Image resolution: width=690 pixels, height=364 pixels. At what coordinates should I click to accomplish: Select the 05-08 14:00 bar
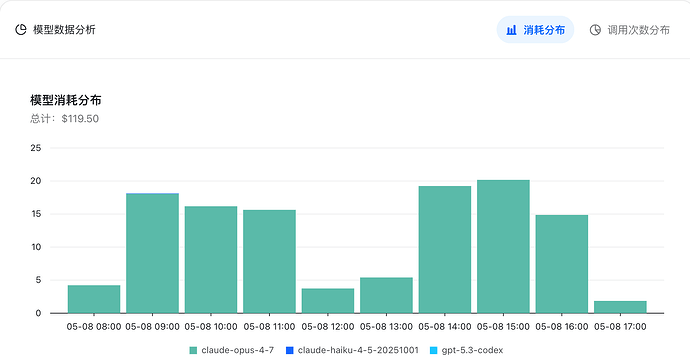click(445, 250)
